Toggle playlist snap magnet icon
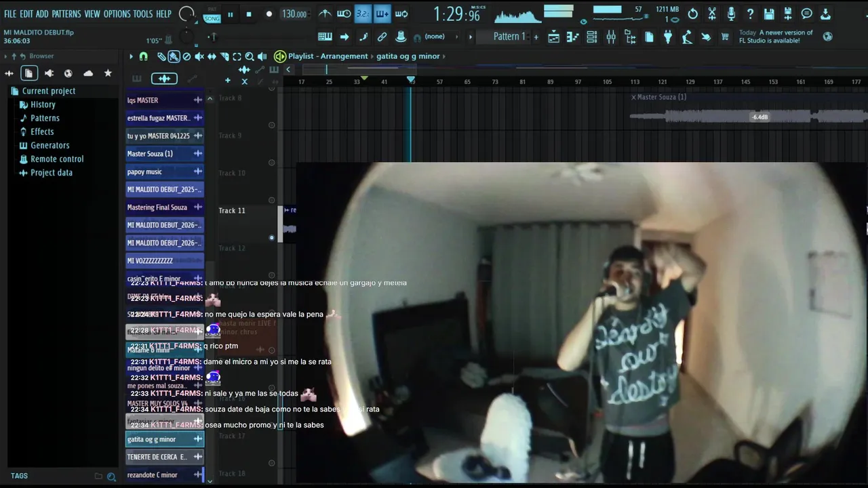 (143, 56)
